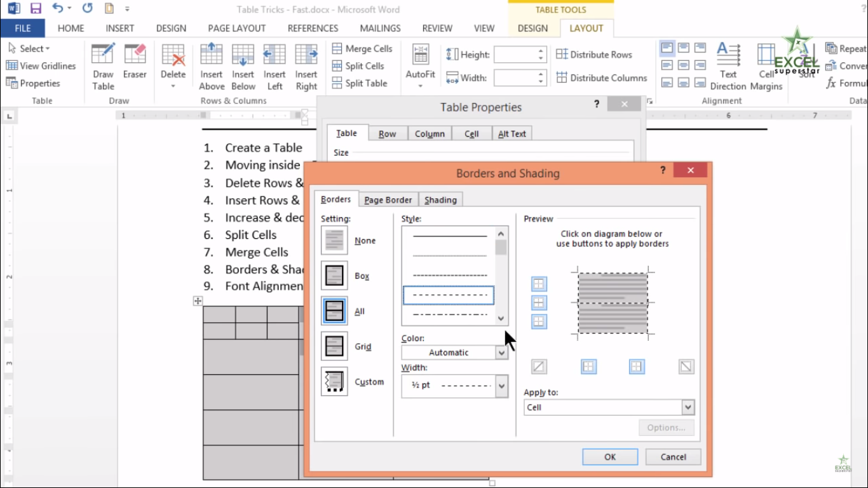Toggle inside horizontal border button in Preview
The image size is (868, 488).
[539, 302]
